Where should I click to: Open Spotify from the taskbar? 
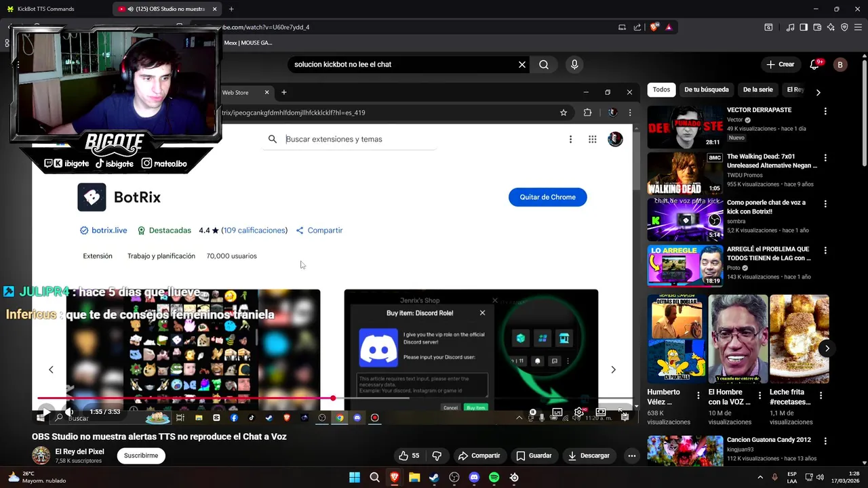(494, 477)
